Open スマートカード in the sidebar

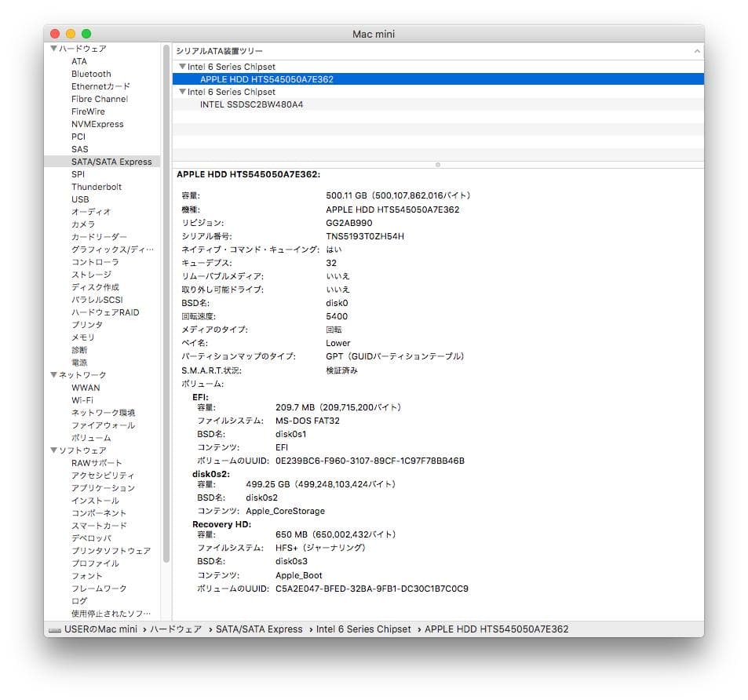pyautogui.click(x=99, y=526)
